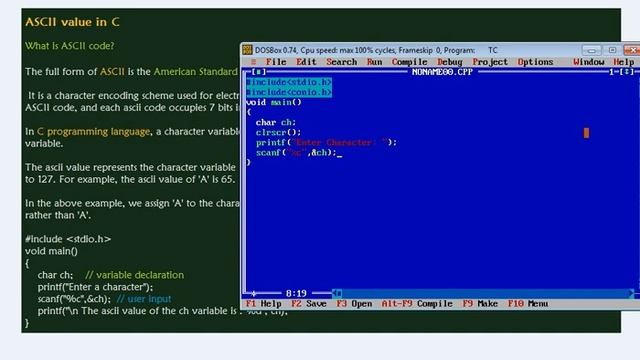
Task: Click '// variable declaration' comment in article
Action: click(135, 275)
